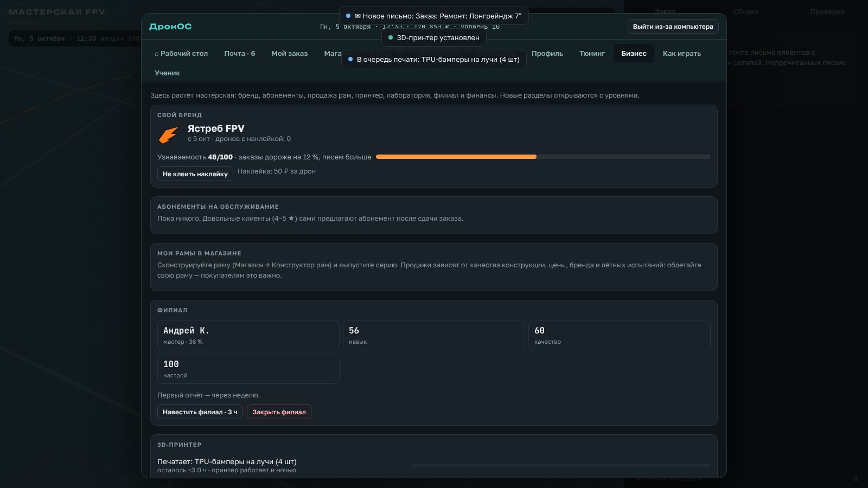Click the Наклейка: 50 ₽ за дрон text

tap(277, 171)
